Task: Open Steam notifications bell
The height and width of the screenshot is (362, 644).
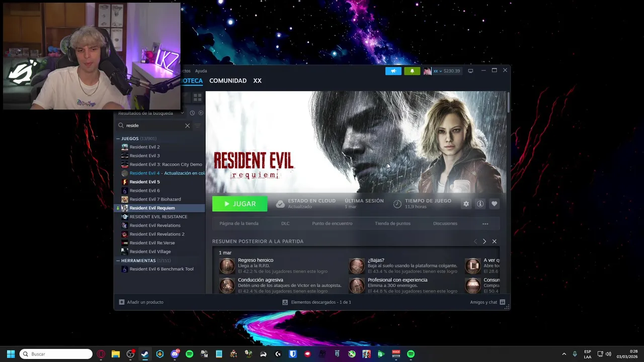Action: (x=412, y=71)
